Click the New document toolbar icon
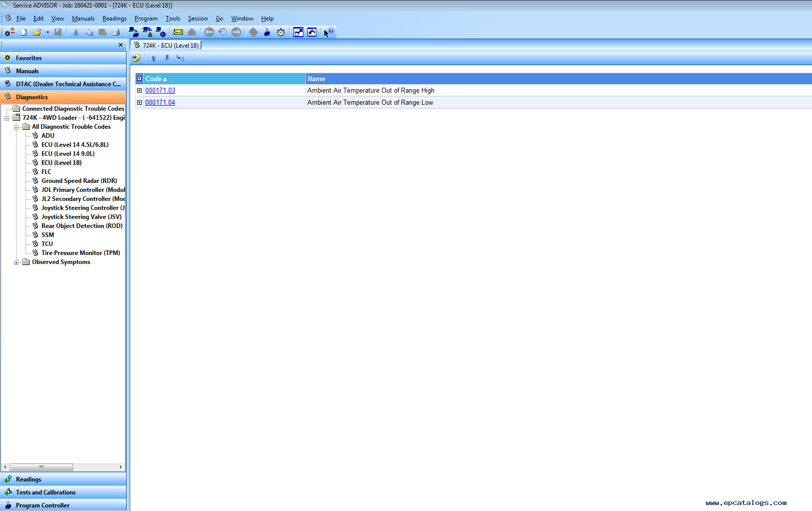The image size is (812, 511). (24, 33)
